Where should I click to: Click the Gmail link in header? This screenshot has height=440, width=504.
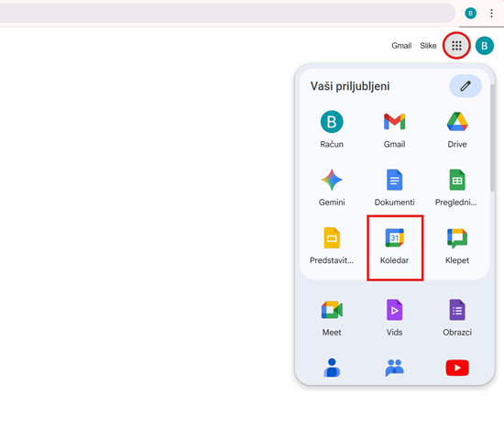401,46
